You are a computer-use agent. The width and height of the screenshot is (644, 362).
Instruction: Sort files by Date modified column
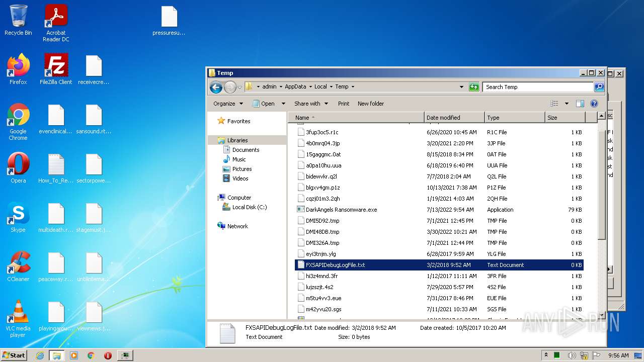pyautogui.click(x=454, y=118)
